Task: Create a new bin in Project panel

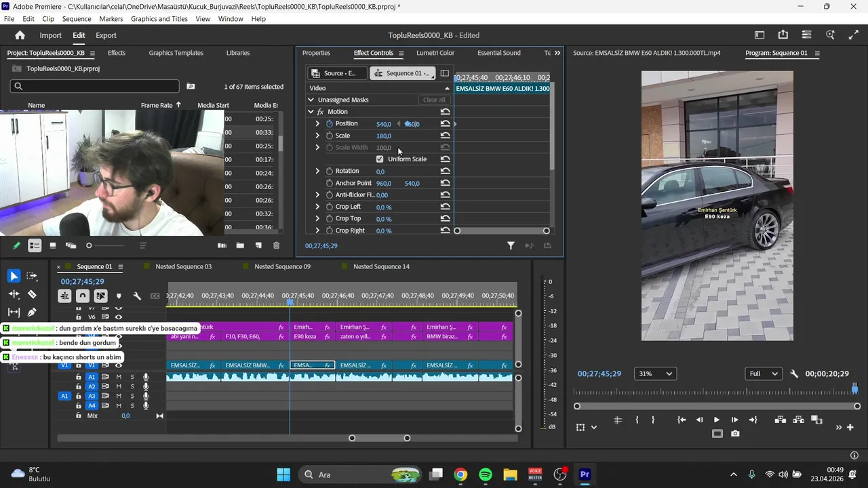Action: [x=240, y=245]
